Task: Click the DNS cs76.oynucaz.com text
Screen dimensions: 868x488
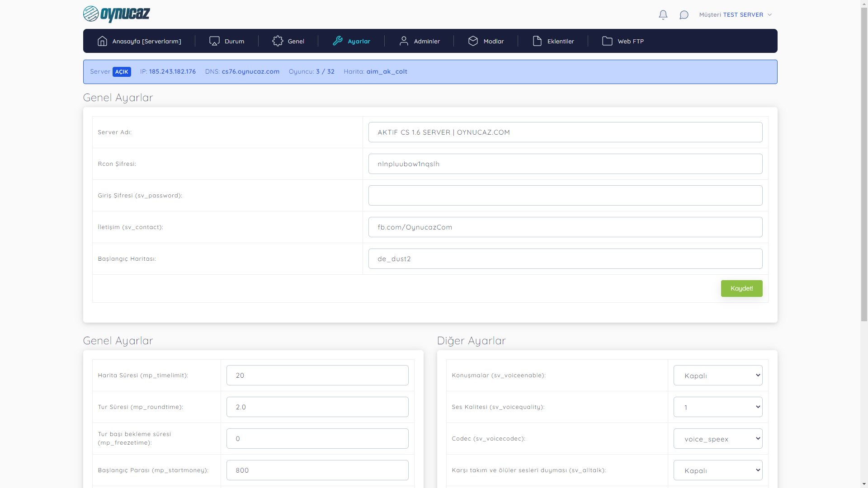Action: pyautogui.click(x=242, y=71)
